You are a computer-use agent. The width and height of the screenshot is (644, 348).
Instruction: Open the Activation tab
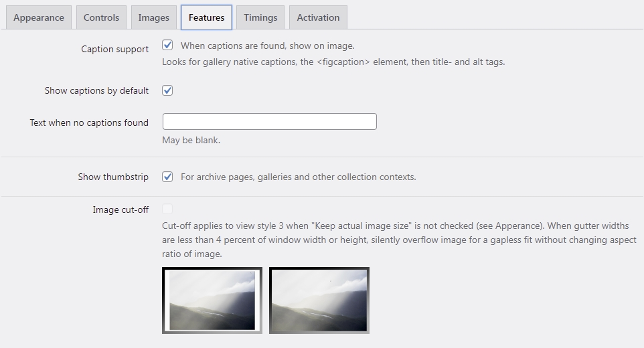coord(318,17)
